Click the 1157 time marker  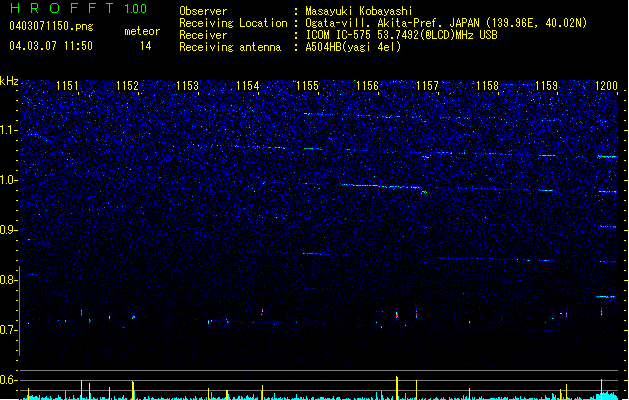[x=427, y=86]
